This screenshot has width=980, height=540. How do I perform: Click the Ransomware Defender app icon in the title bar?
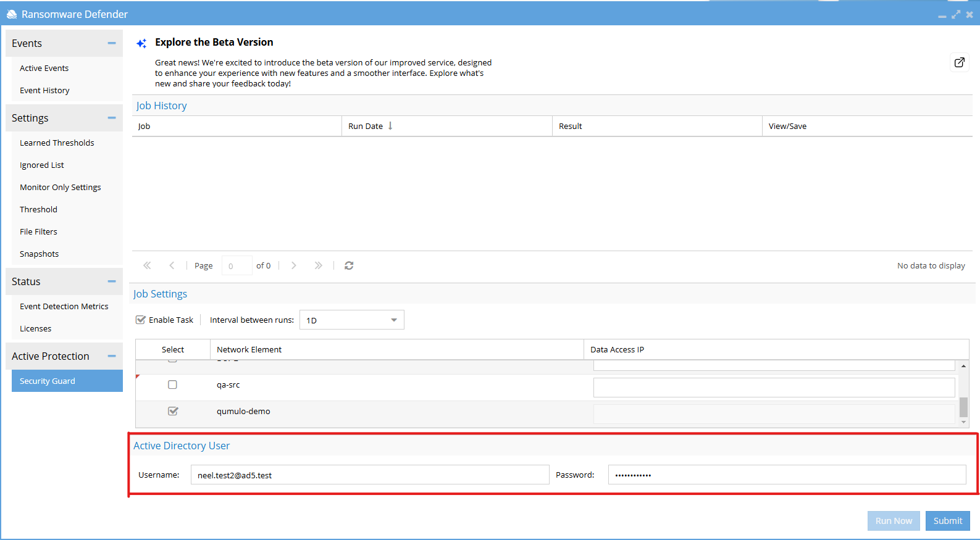pos(12,14)
